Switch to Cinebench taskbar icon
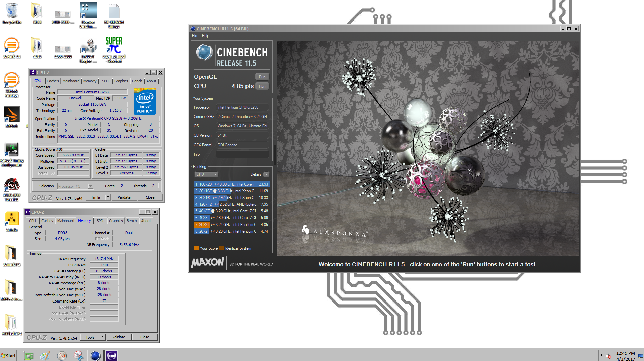 [x=95, y=356]
